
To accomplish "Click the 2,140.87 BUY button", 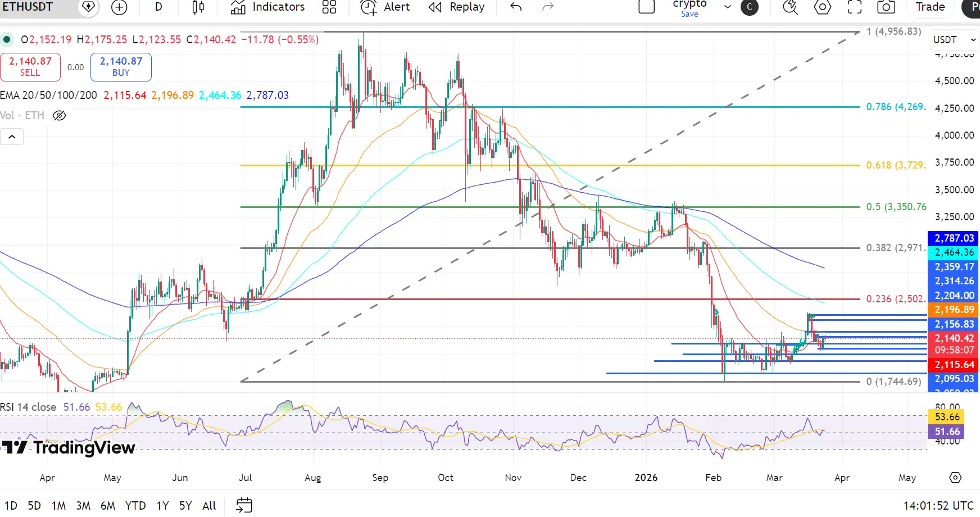I will (x=121, y=66).
